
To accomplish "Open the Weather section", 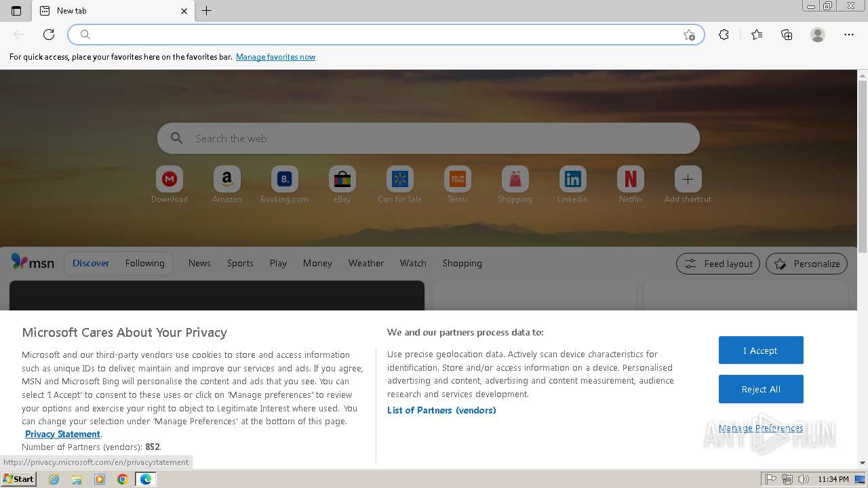I will 366,263.
